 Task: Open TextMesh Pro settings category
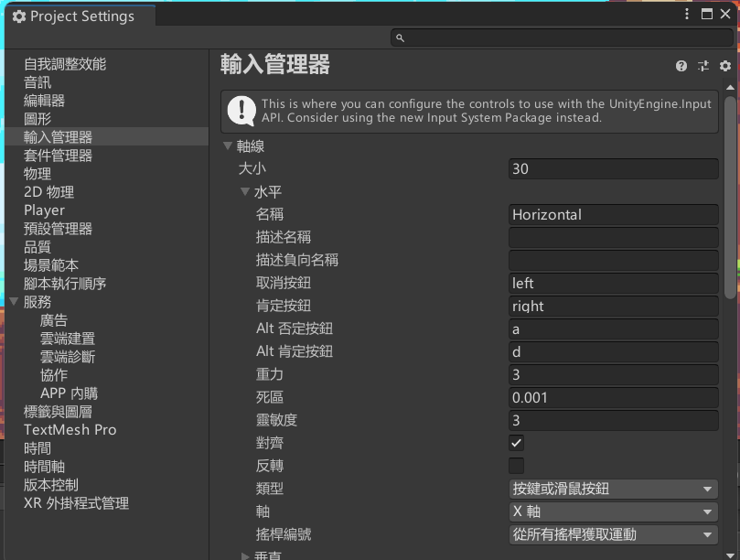point(70,430)
